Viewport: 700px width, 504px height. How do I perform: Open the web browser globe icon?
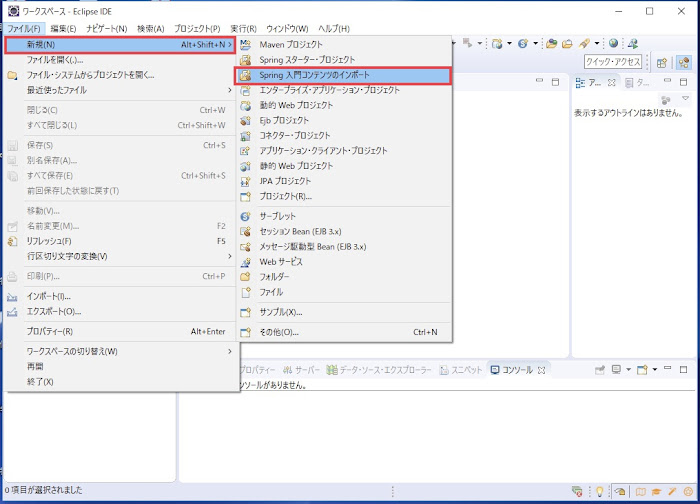613,43
